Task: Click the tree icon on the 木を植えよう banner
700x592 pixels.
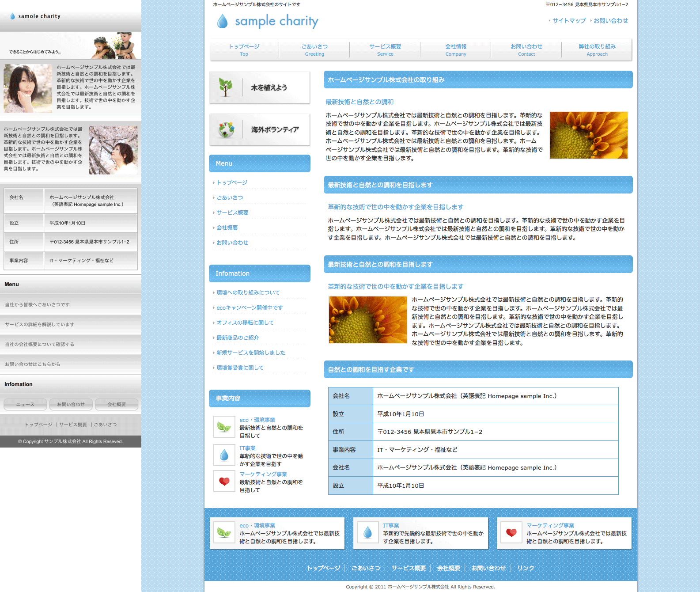Action: point(226,87)
